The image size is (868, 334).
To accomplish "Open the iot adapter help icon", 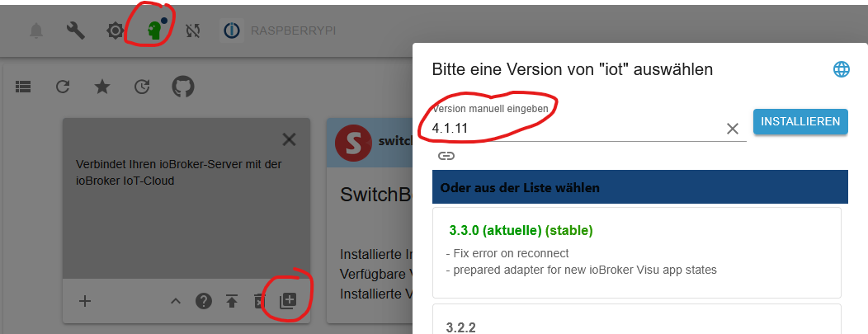I will 204,301.
